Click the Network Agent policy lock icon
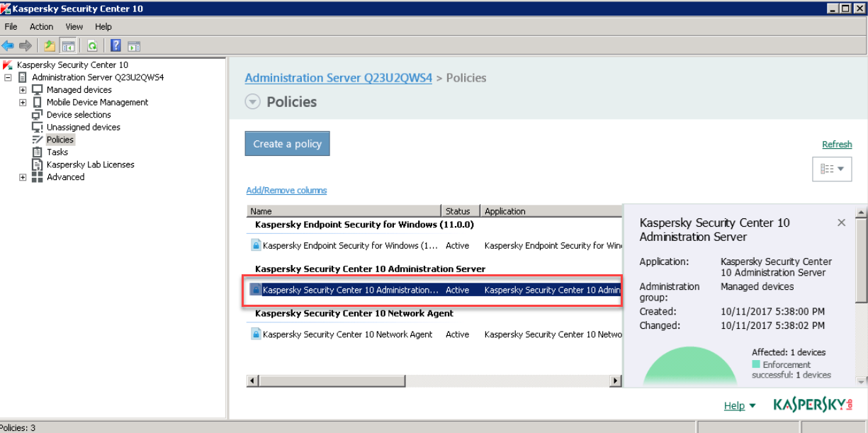The image size is (868, 433). pyautogui.click(x=257, y=334)
